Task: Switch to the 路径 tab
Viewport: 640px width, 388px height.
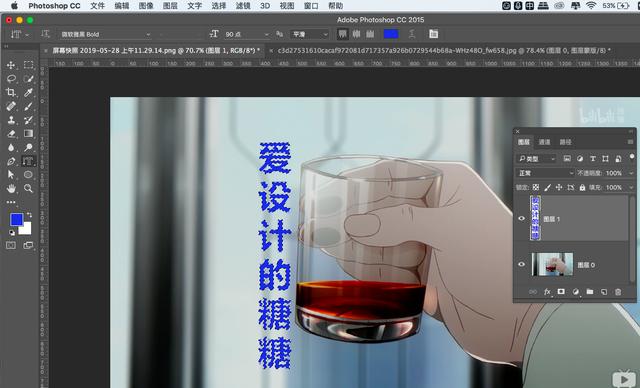Action: (x=565, y=142)
